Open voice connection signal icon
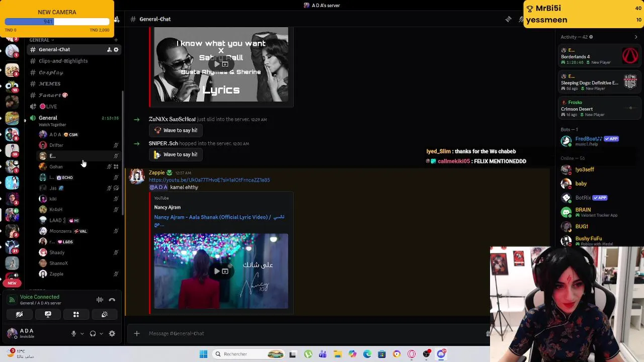 click(12, 300)
